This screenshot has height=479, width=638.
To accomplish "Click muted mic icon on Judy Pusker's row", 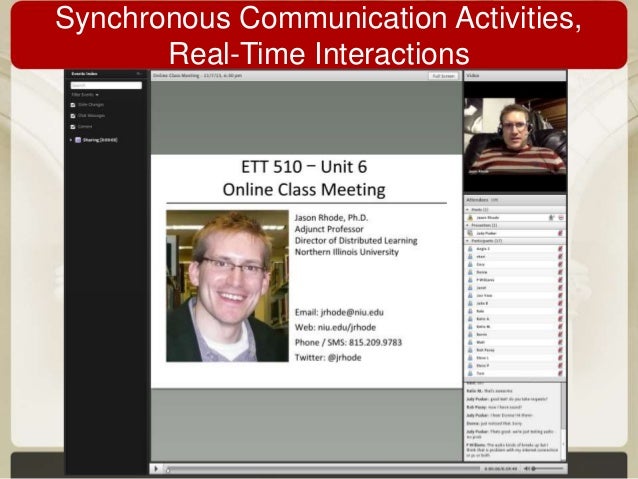I will click(x=560, y=233).
